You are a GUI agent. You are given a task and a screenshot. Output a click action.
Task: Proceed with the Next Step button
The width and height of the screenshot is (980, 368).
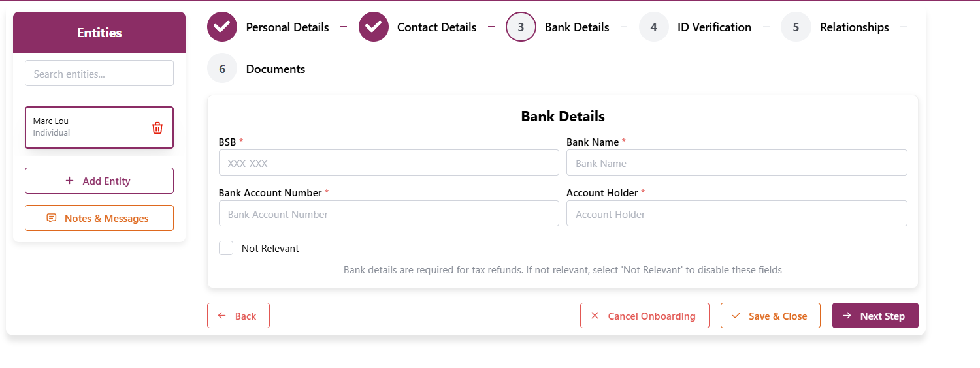tap(875, 316)
